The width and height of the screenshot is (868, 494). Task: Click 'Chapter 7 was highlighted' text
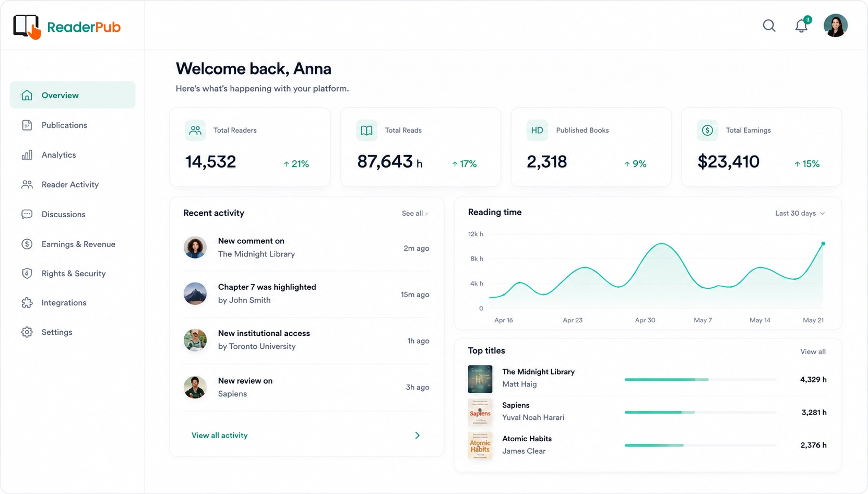tap(267, 287)
